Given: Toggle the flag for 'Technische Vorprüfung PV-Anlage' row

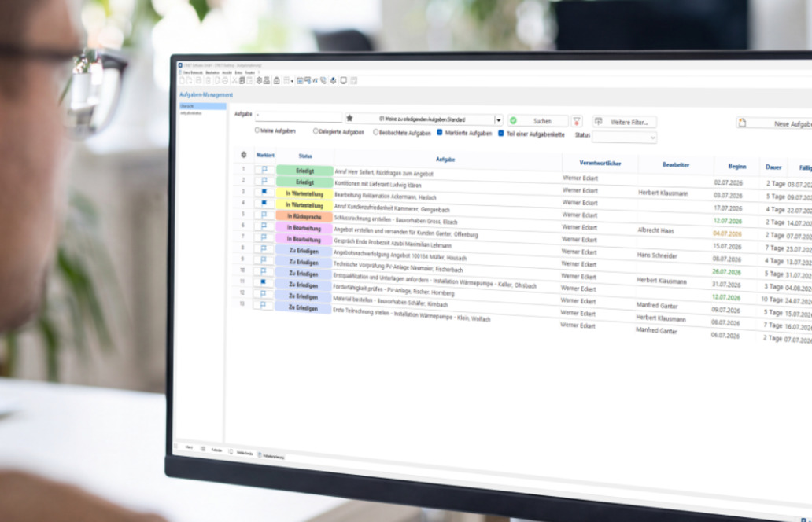Looking at the screenshot, I should (x=264, y=259).
